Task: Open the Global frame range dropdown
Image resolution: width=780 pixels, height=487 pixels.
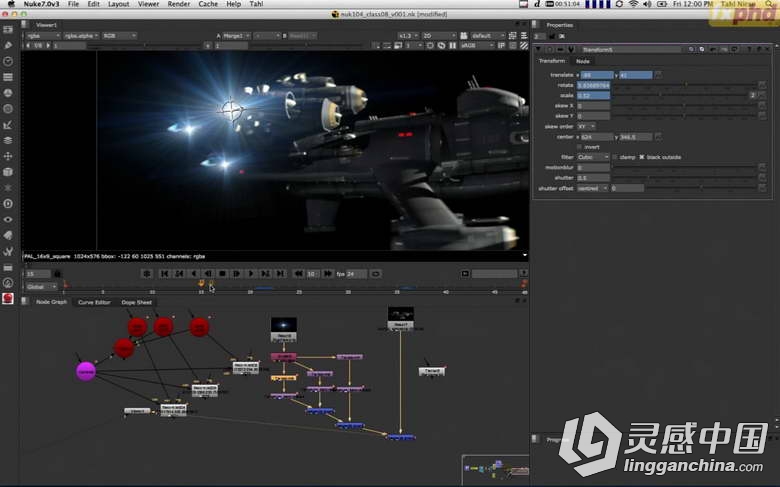Action: point(41,287)
